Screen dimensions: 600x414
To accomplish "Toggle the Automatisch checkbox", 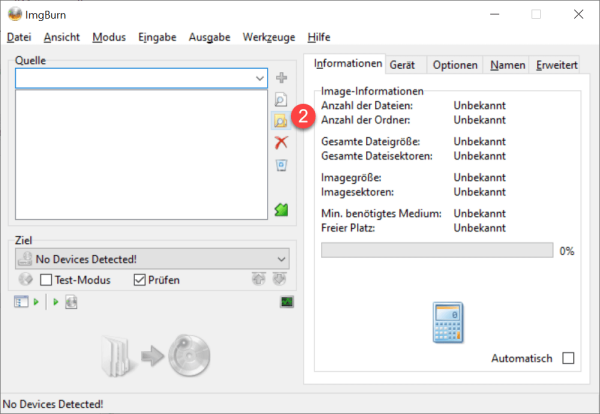I will [x=568, y=358].
